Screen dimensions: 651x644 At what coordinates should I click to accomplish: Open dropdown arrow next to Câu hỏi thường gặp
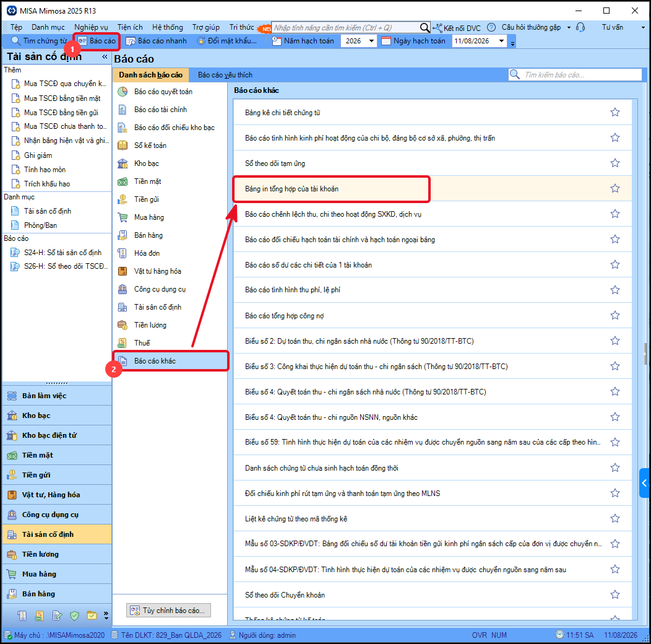pyautogui.click(x=569, y=27)
